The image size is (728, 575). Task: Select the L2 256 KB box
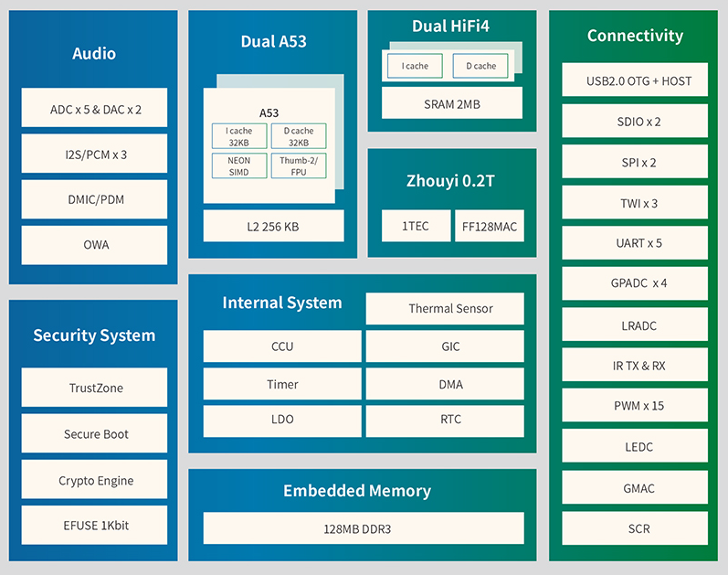coord(273,226)
